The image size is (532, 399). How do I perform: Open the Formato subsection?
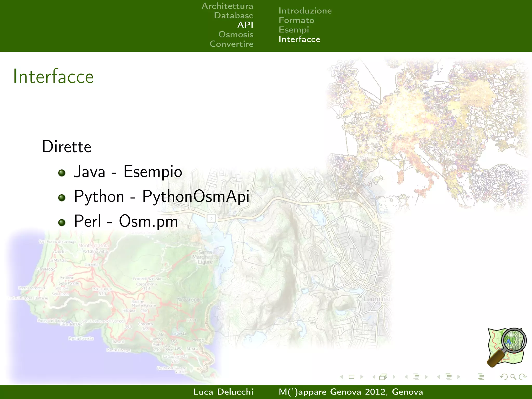(296, 20)
